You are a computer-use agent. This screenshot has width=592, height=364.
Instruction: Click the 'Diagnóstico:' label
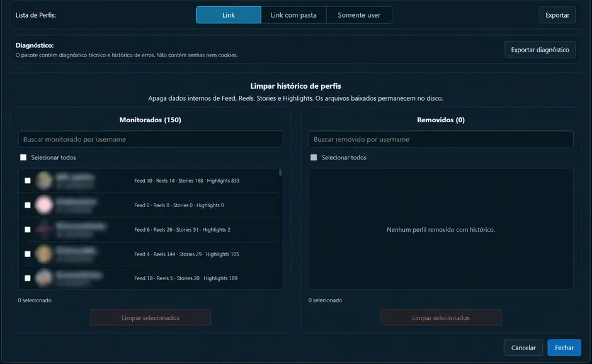[x=35, y=45]
